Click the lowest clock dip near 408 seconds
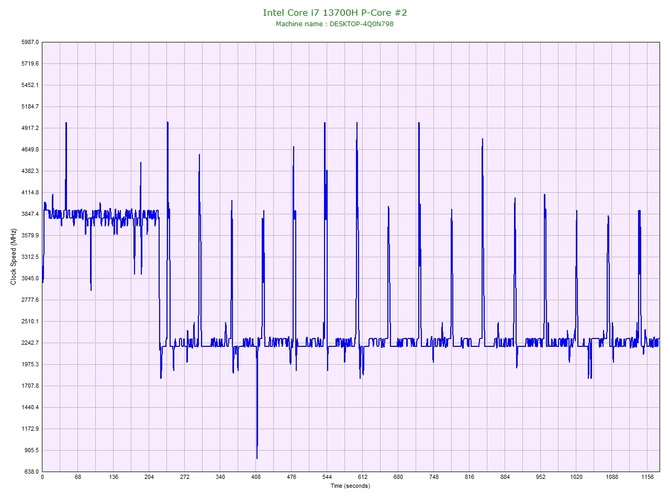Screen dimensions: 670x503 click(x=257, y=457)
